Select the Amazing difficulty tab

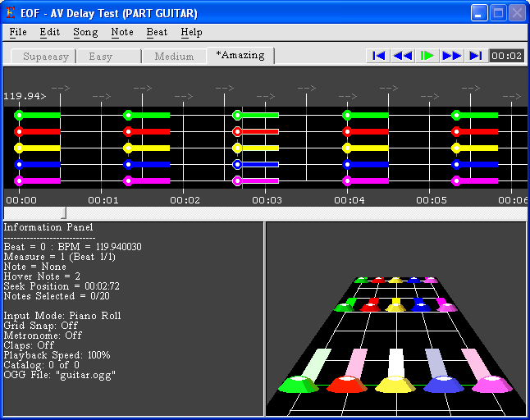click(x=240, y=55)
